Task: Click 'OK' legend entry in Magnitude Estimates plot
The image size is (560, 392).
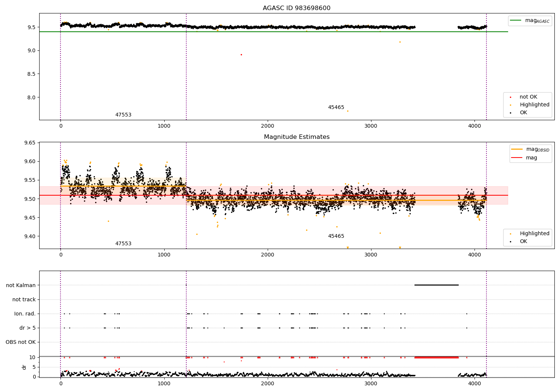Action: point(523,242)
